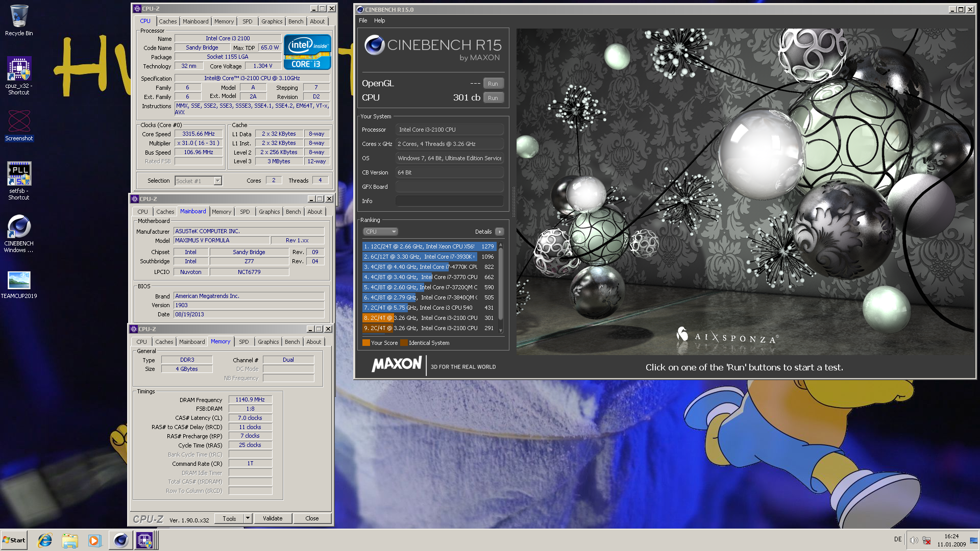The image size is (980, 551).
Task: Click the BIOS date 08/19/2013
Action: coord(249,314)
